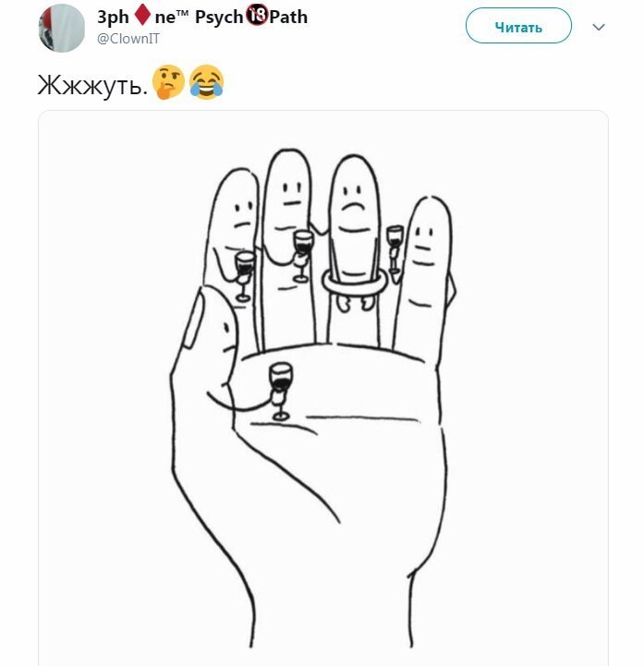Click the 18+ prohibited badge icon

pyautogui.click(x=257, y=16)
